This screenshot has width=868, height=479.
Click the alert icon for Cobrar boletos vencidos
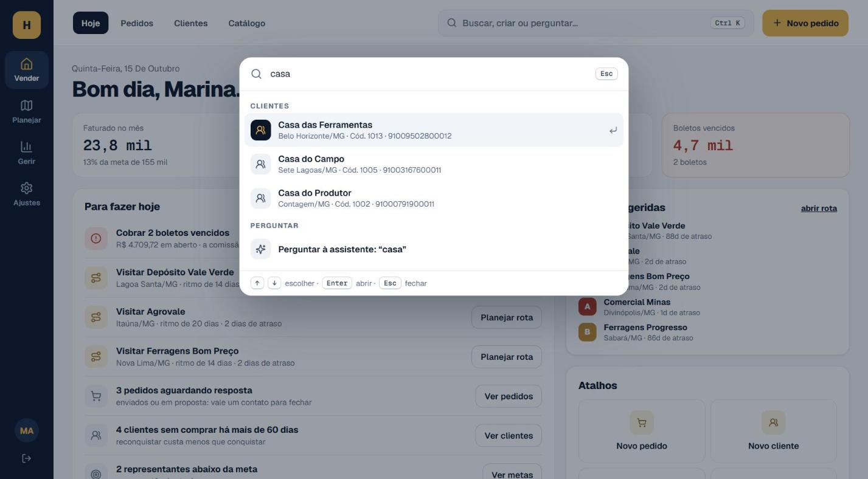[96, 238]
